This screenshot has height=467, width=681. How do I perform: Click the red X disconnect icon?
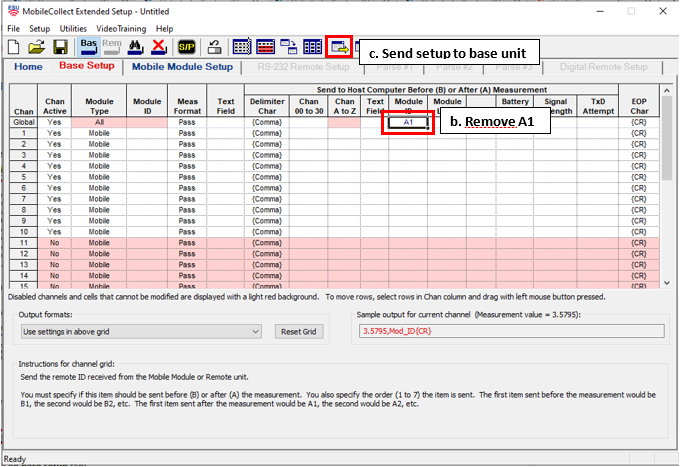tap(159, 46)
